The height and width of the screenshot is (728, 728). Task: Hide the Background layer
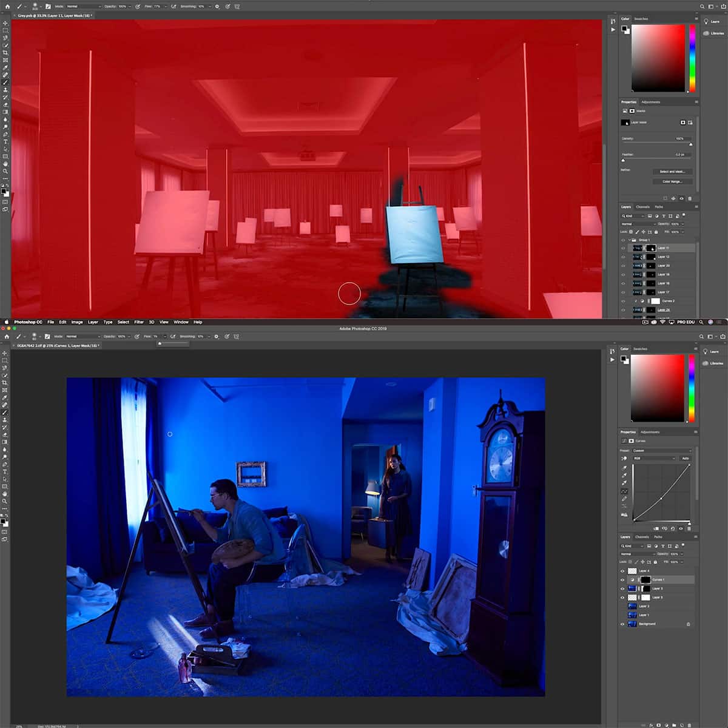point(622,624)
